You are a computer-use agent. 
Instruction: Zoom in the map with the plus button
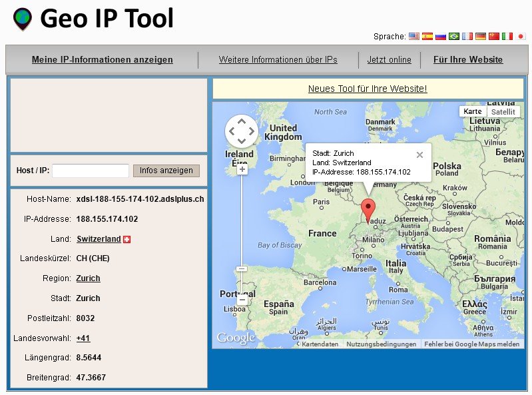pyautogui.click(x=242, y=170)
